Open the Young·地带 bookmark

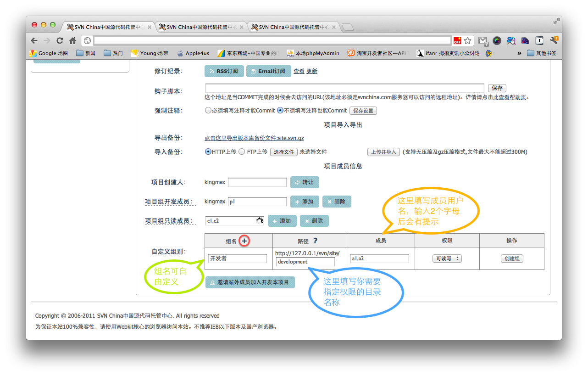tap(150, 53)
